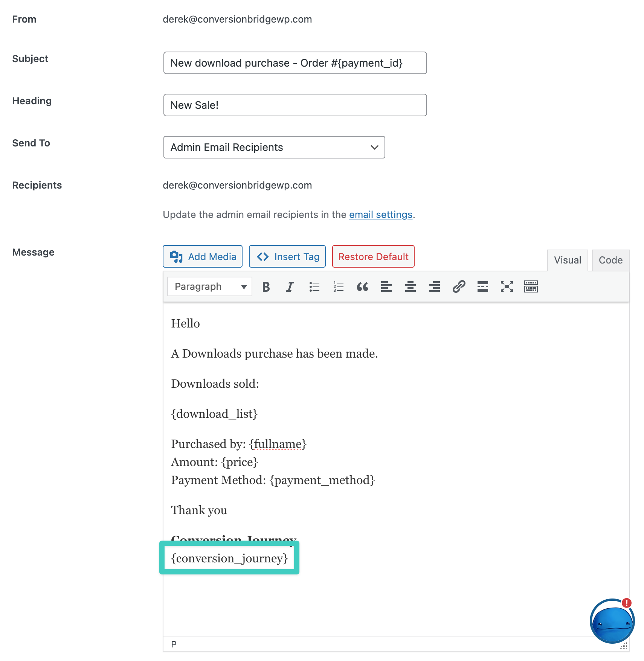Viewport: 644px width, 661px height.
Task: Edit the Subject line input field
Action: coord(295,63)
